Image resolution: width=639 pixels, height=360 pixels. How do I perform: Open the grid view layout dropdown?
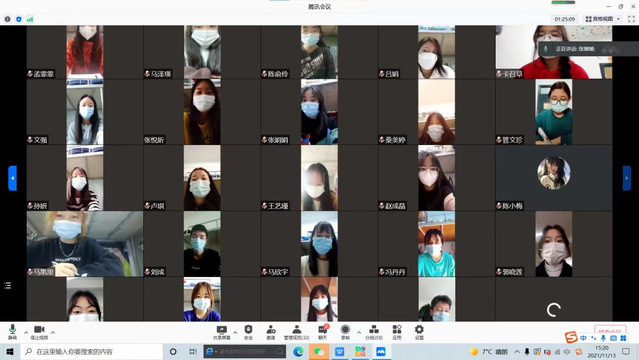click(603, 19)
